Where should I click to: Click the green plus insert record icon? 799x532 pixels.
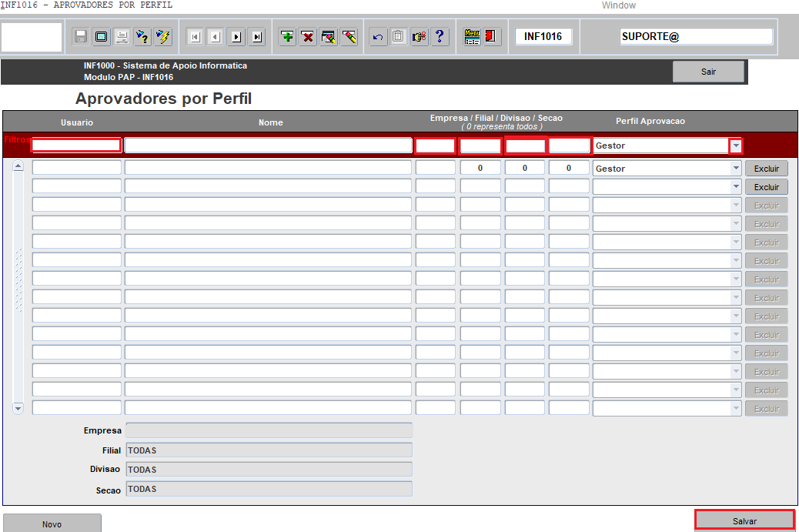(x=287, y=36)
